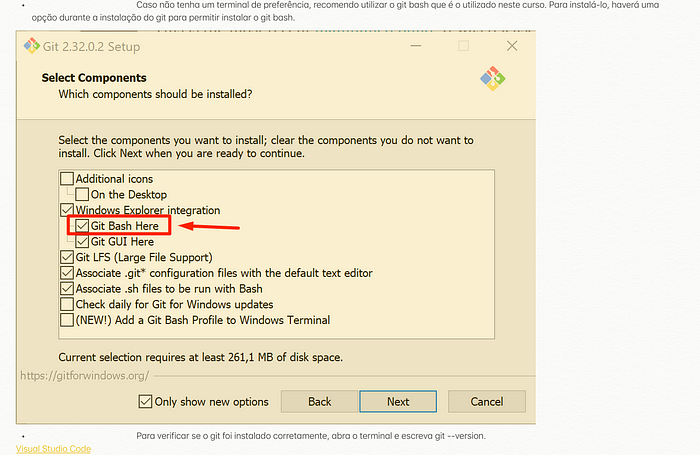The image size is (700, 455).
Task: Toggle Git LFS (Large File Support)
Action: coord(67,257)
